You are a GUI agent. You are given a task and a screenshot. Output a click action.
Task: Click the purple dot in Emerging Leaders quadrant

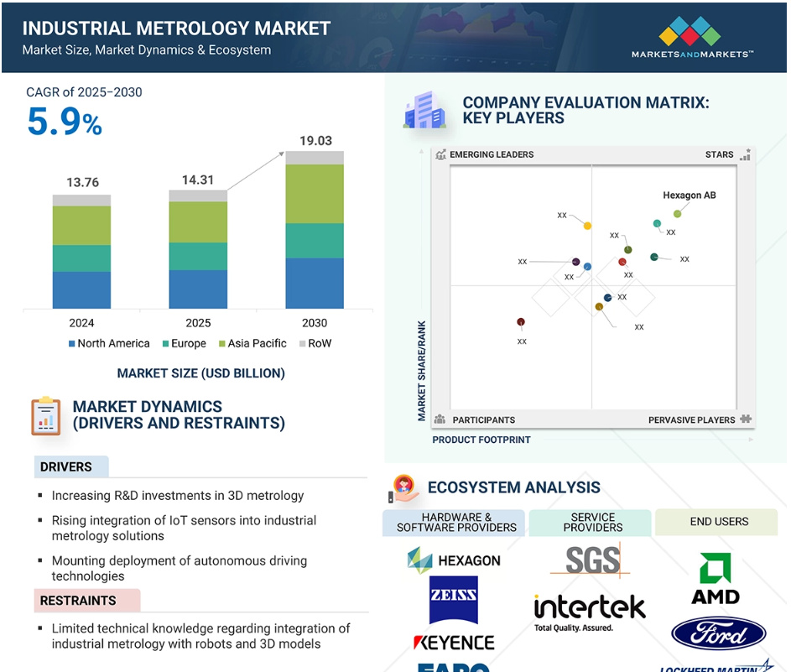click(575, 262)
